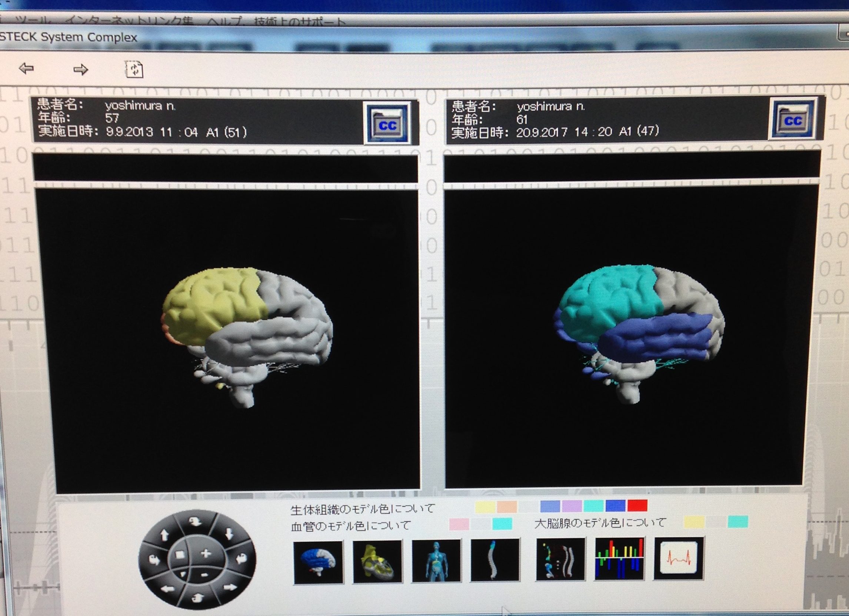This screenshot has width=849, height=616.
Task: Click the up arrow on navigation wheel
Action: [x=165, y=535]
